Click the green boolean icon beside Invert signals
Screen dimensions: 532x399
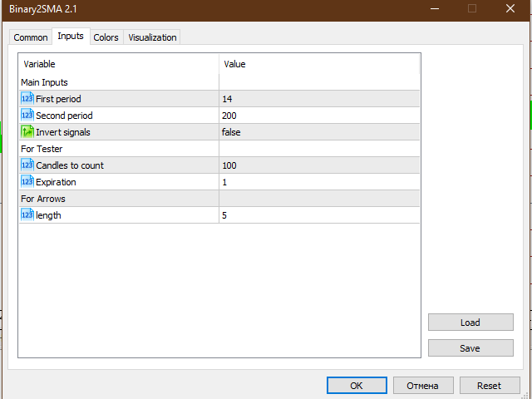[27, 132]
